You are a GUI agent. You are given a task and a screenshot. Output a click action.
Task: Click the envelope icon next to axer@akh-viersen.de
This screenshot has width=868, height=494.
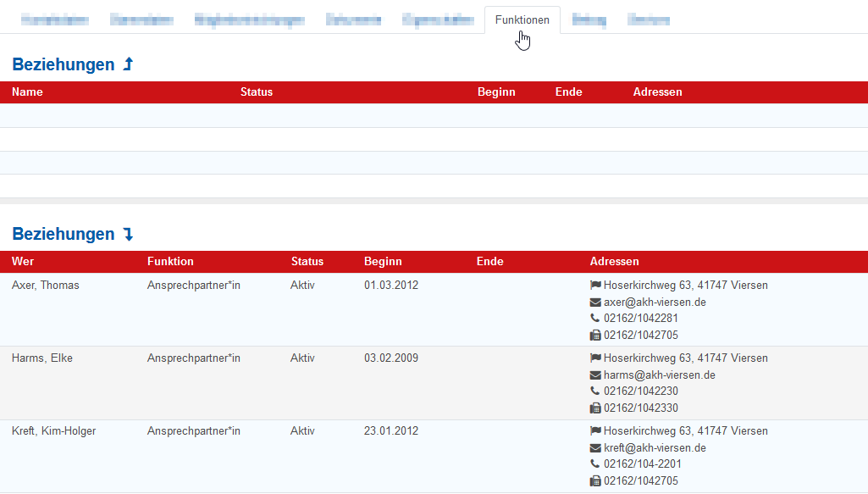(x=595, y=303)
